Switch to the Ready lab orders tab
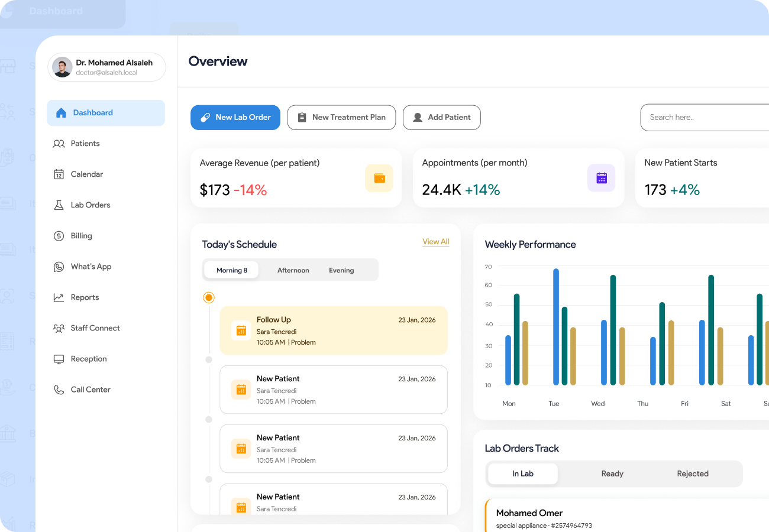Screen dimensions: 769x532 (x=612, y=473)
